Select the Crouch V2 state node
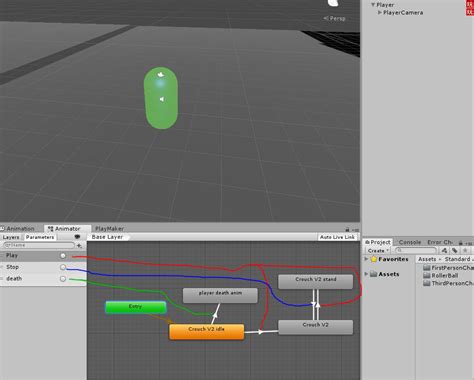 point(316,327)
